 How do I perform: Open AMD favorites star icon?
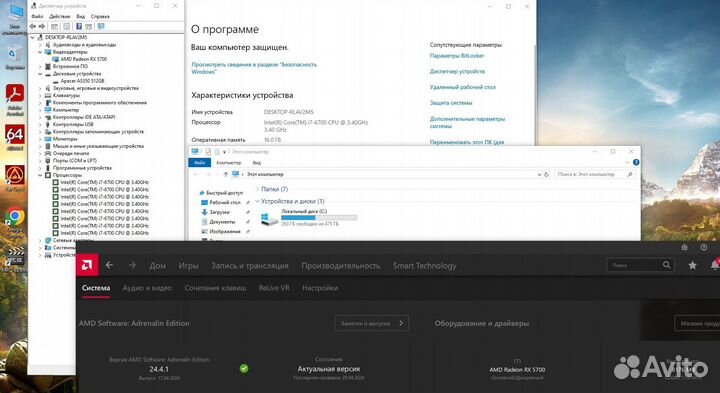pyautogui.click(x=692, y=265)
